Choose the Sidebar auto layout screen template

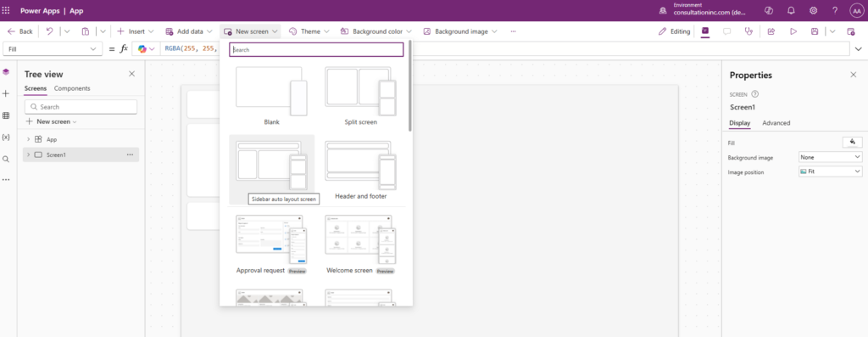coord(271,170)
